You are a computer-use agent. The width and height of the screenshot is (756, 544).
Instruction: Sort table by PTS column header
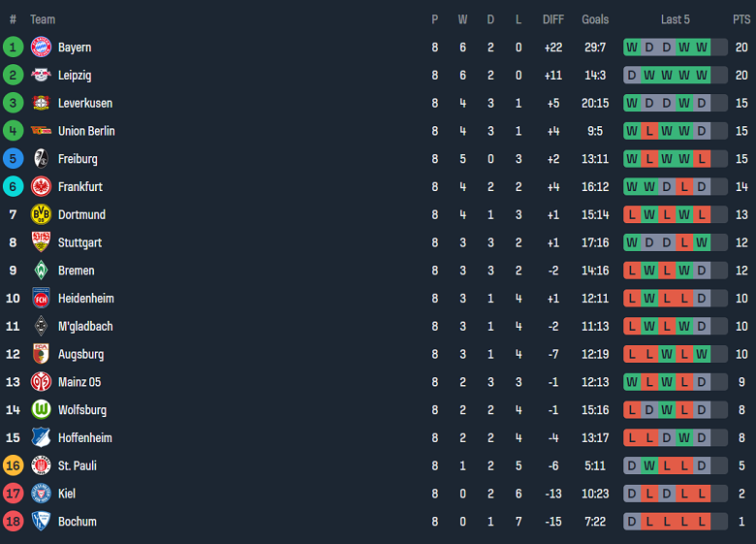coord(741,19)
